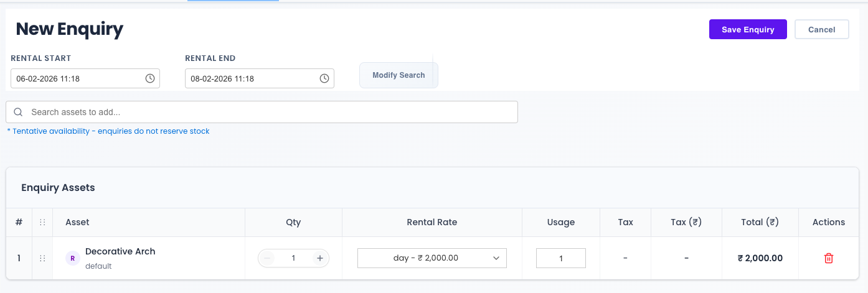Click the Qty column header

tap(293, 222)
